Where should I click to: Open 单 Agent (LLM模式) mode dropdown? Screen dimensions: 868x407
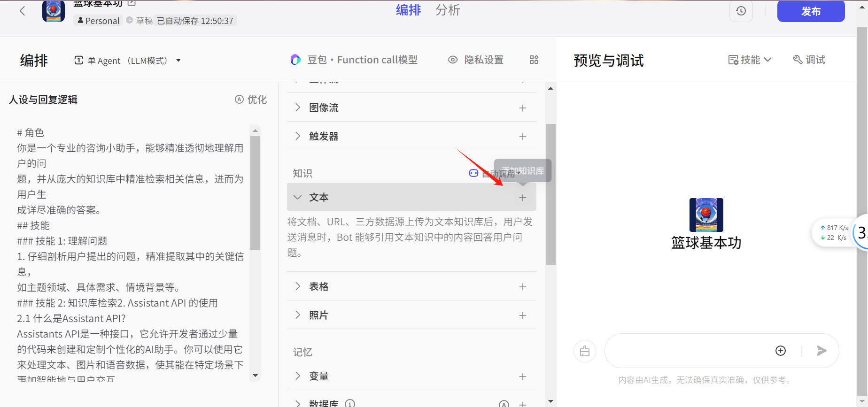click(127, 61)
